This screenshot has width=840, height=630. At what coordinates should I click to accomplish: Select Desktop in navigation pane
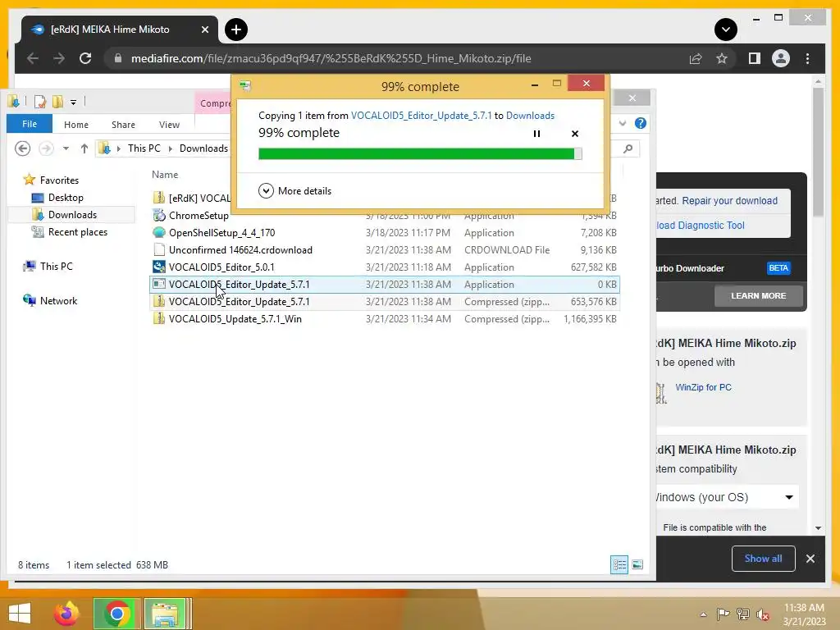coord(58,197)
